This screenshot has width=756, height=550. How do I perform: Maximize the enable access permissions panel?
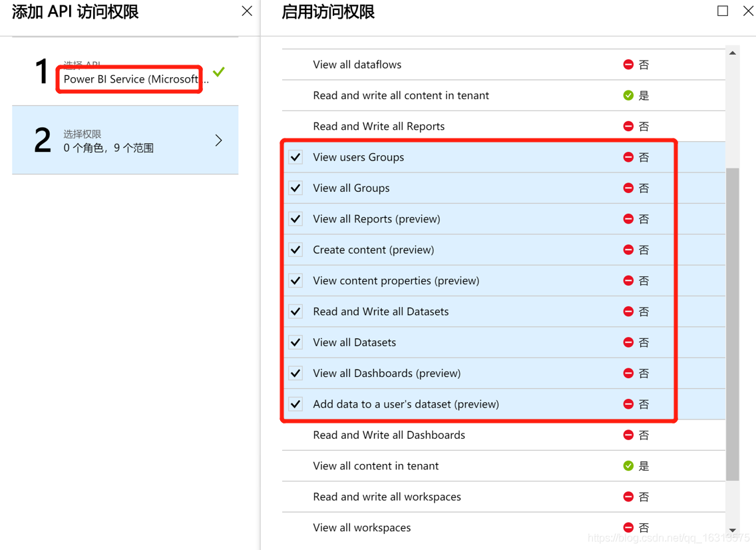(723, 11)
